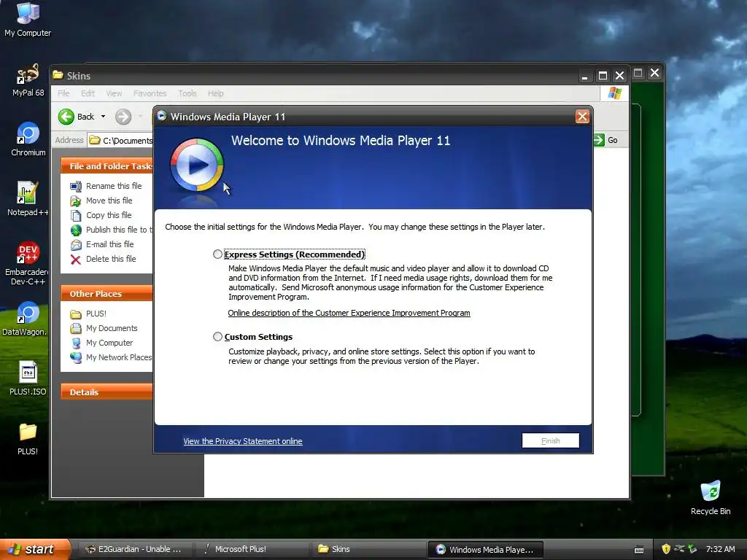Click Rename this file task
Viewport: 747px width, 560px height.
point(114,186)
